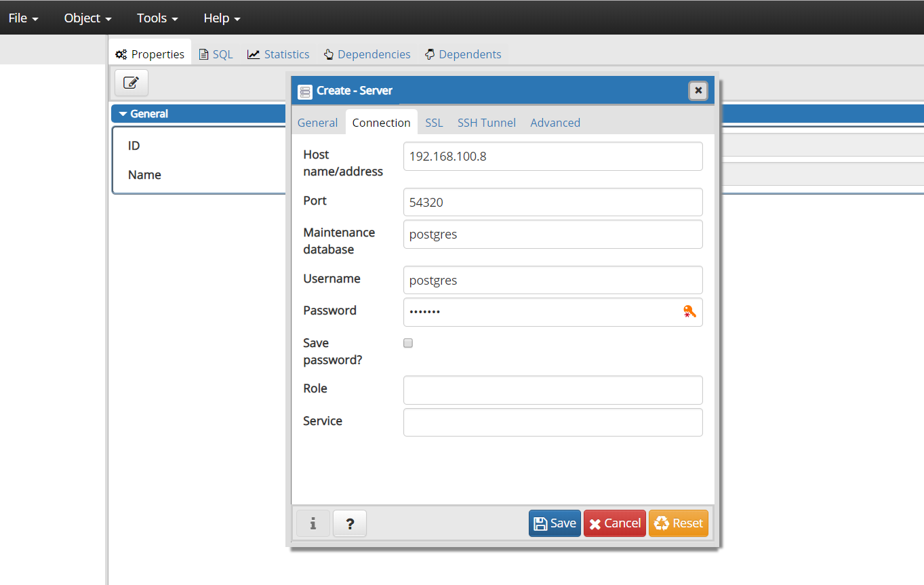Open help via the question mark icon
This screenshot has width=924, height=585.
[350, 523]
